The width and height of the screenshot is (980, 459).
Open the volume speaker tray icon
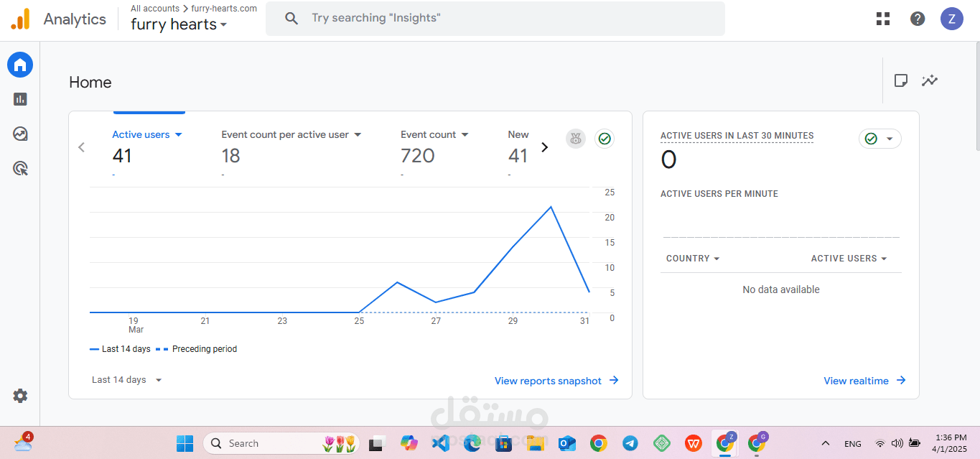pos(897,444)
